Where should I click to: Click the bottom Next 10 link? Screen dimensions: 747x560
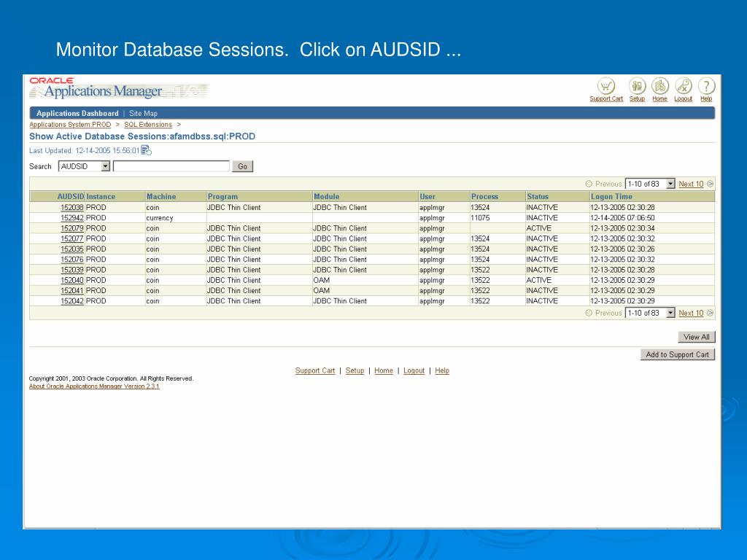(691, 313)
